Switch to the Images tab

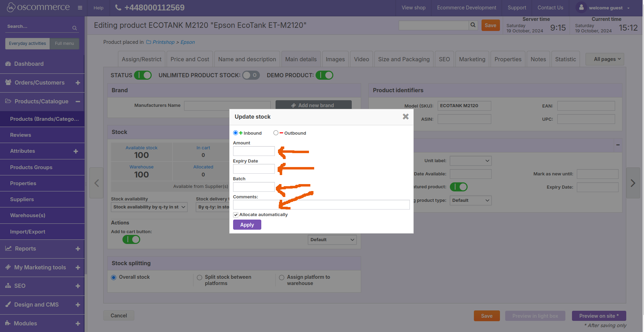click(x=335, y=59)
